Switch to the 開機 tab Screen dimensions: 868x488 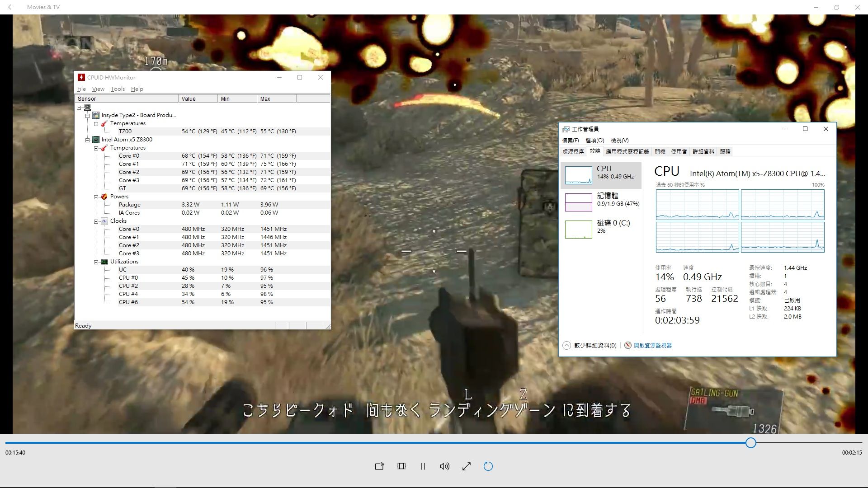pos(660,152)
